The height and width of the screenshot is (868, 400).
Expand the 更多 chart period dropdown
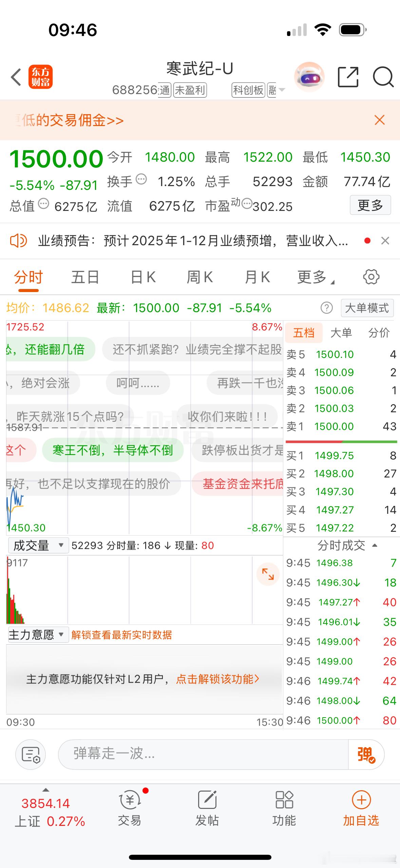click(x=316, y=277)
